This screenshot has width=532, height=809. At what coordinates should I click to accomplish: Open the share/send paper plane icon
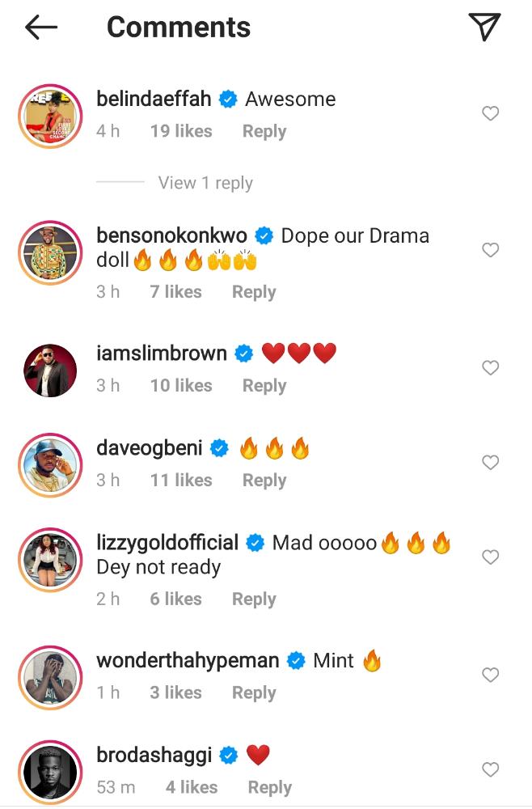[x=484, y=28]
